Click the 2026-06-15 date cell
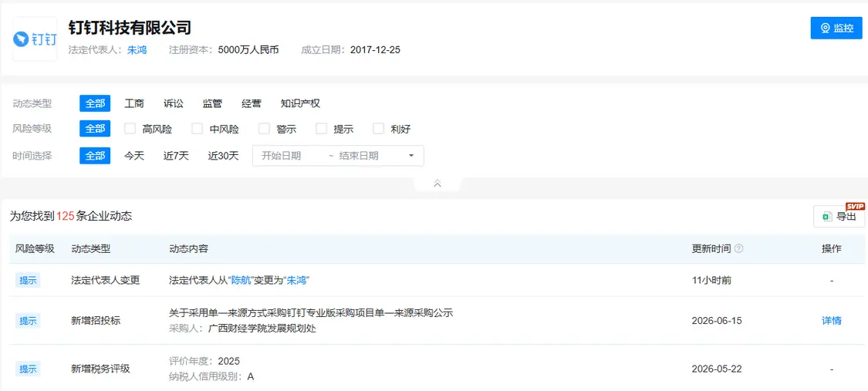Viewport: 868px width, 391px height. [717, 321]
